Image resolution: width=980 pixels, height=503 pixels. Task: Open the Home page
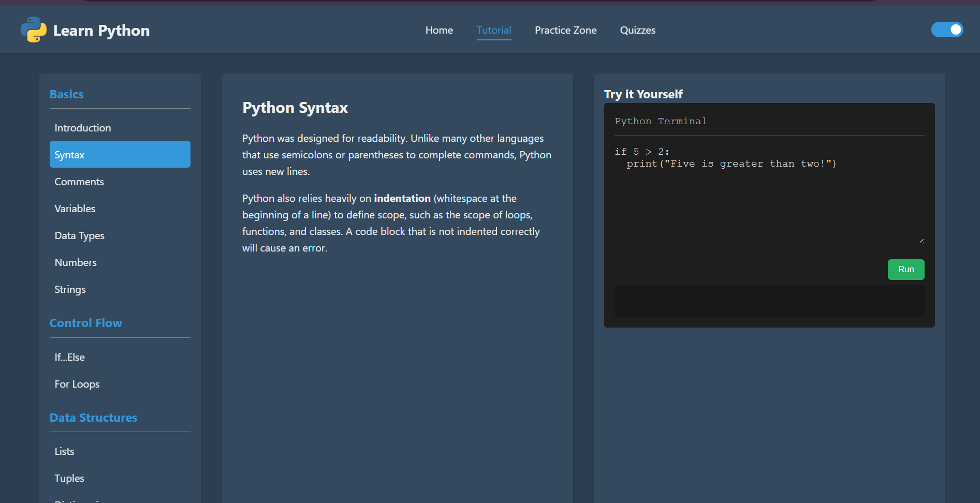439,30
